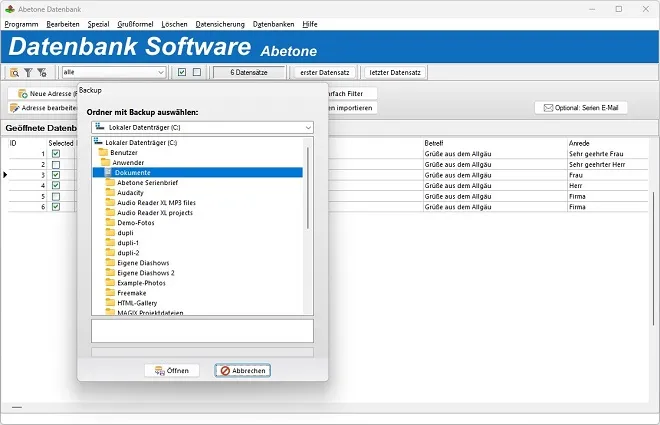This screenshot has width=660, height=425.
Task: Click the HTML-Gallery folder icon
Action: [x=110, y=303]
